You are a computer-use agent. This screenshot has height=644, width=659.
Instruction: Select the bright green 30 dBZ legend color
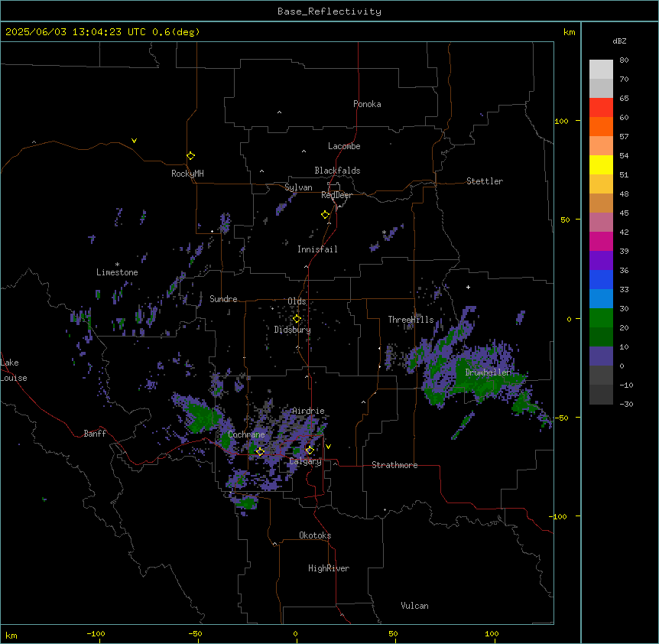pos(601,318)
